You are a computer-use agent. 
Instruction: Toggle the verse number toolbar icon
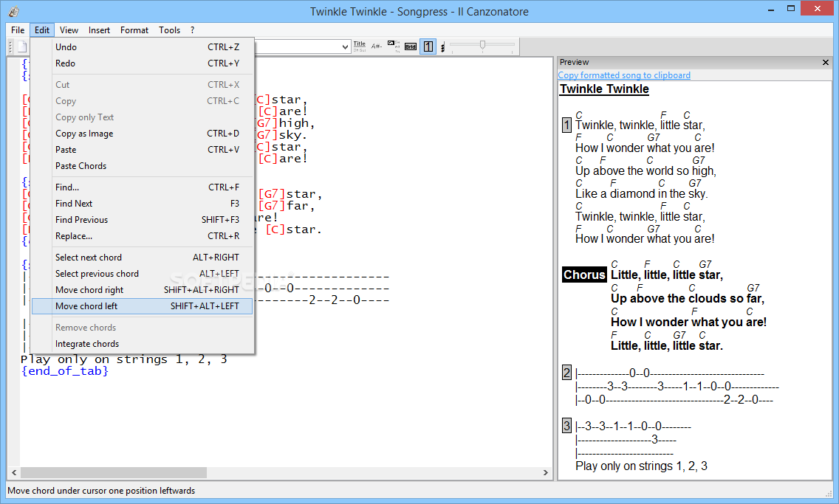click(x=428, y=46)
